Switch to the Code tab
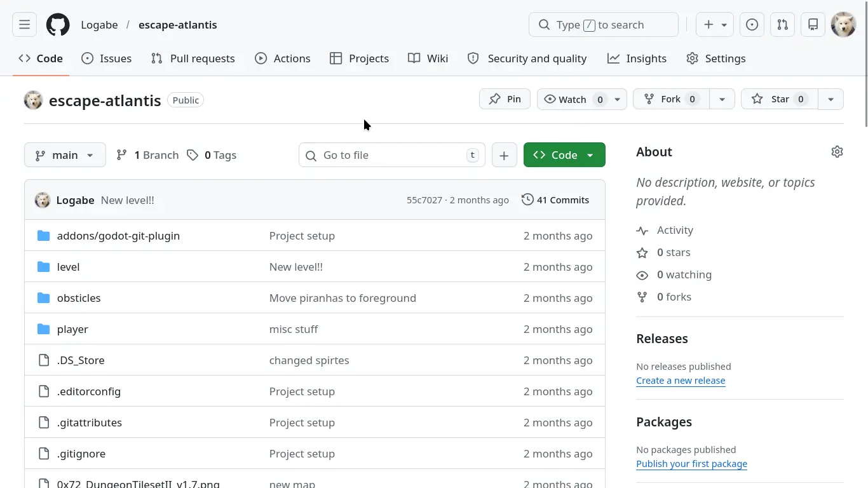868x488 pixels. click(41, 58)
